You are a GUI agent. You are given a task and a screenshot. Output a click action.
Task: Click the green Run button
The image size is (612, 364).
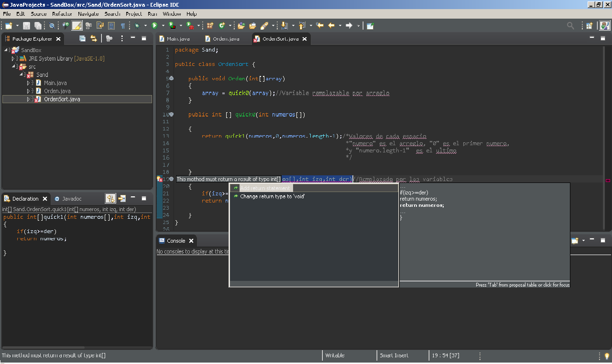coord(154,25)
